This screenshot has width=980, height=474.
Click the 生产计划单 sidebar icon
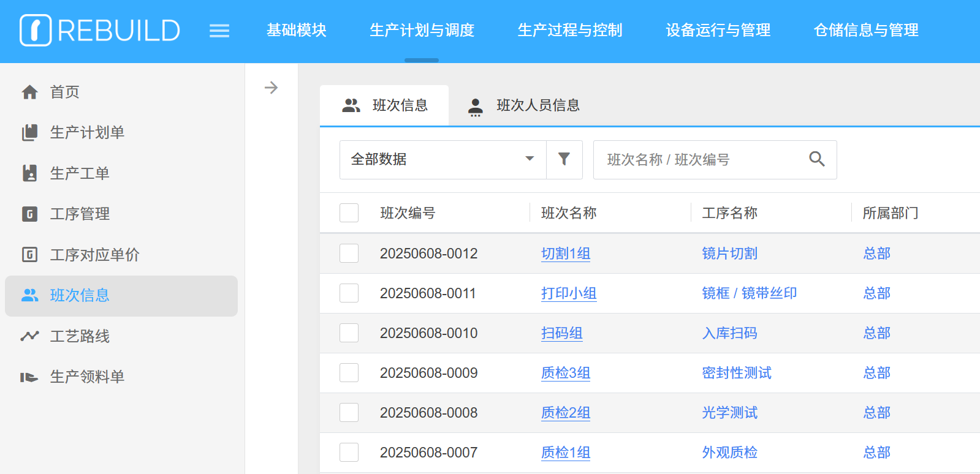29,132
